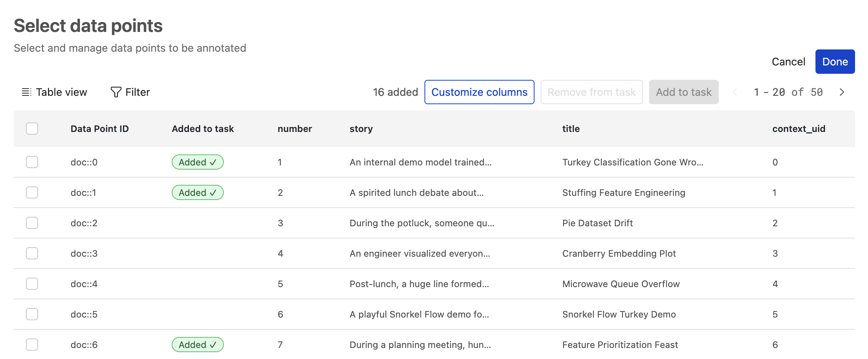Screen dimensions: 868x359
Task: Go to the next page of data points
Action: click(842, 92)
